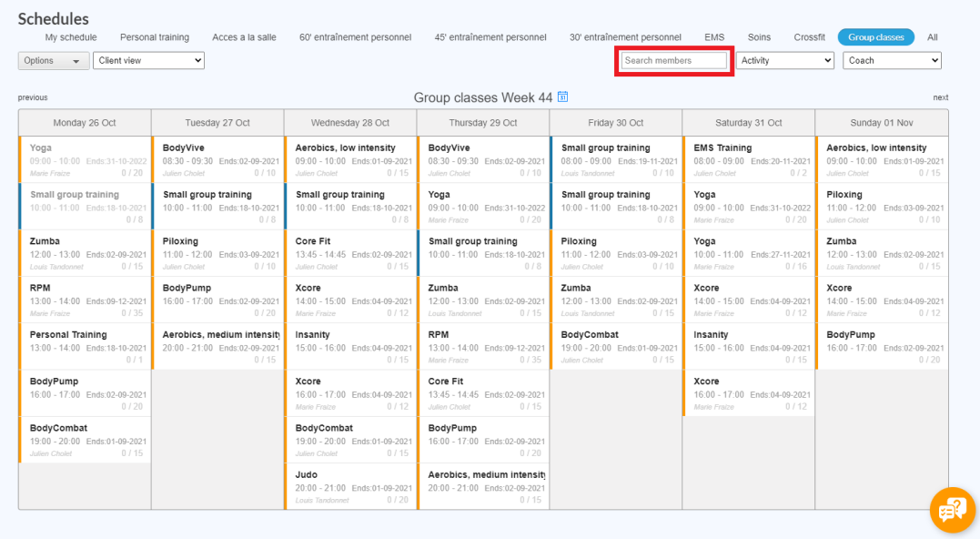Switch to the EMS tab

[x=714, y=37]
